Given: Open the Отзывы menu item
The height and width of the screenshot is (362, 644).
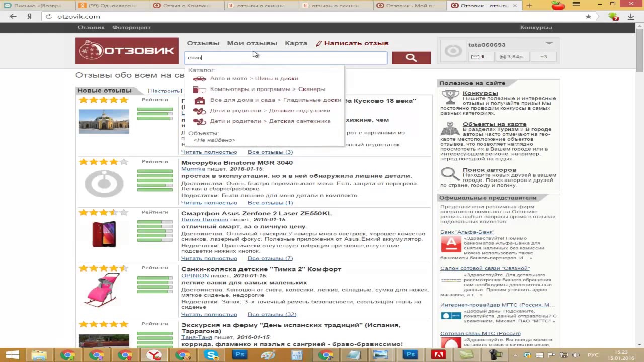Looking at the screenshot, I should [203, 43].
